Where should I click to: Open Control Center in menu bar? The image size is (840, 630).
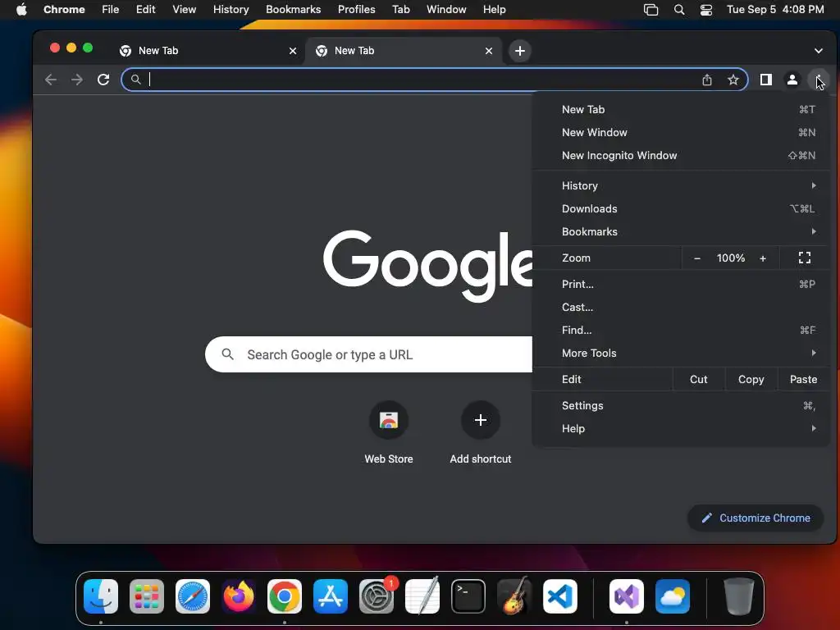coord(706,10)
